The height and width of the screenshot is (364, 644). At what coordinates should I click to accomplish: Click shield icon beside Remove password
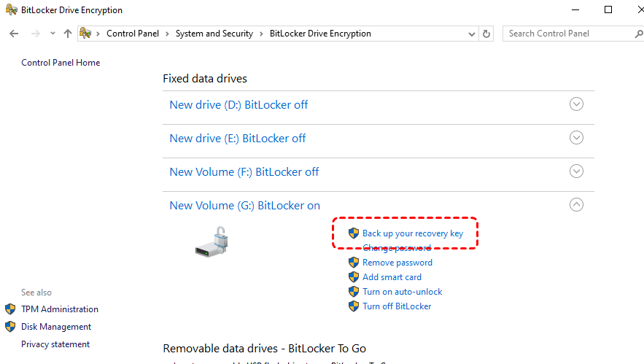pos(354,263)
